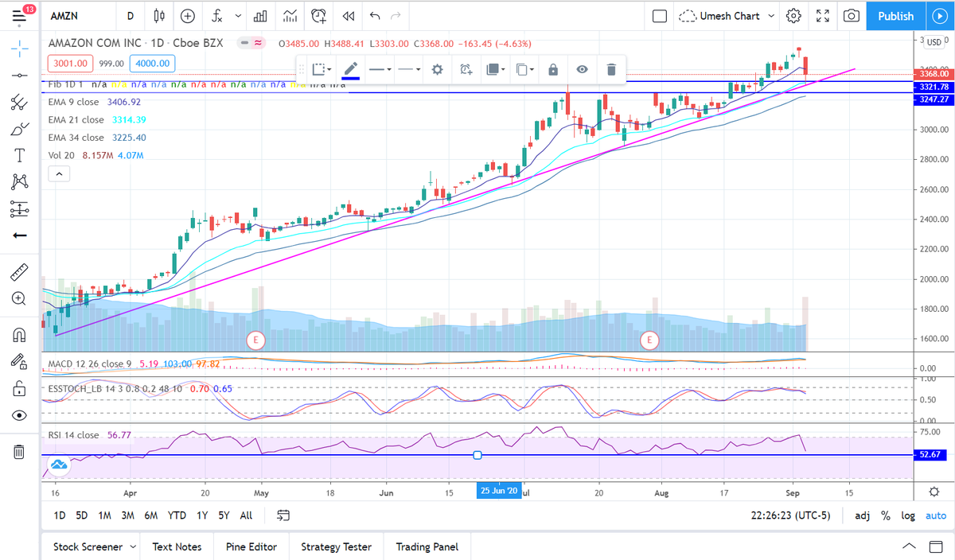Screen dimensions: 955x560
Task: Click the compare or add symbol icon
Action: [187, 16]
